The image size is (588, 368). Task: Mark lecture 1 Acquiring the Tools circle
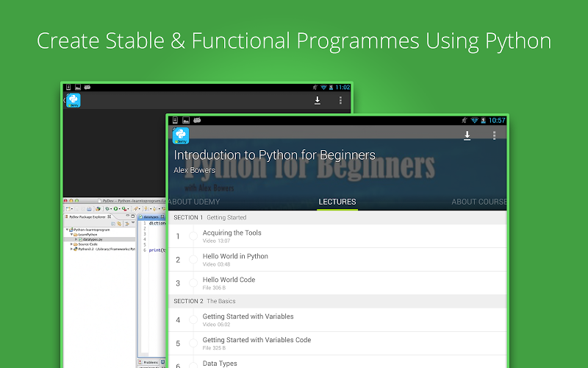coord(193,236)
